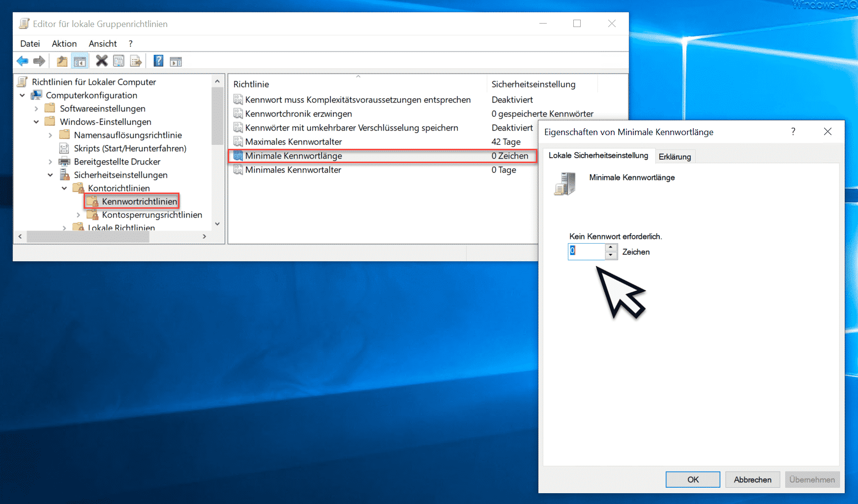Increase Zeichen value with the up spinner
The height and width of the screenshot is (504, 858).
pos(611,248)
